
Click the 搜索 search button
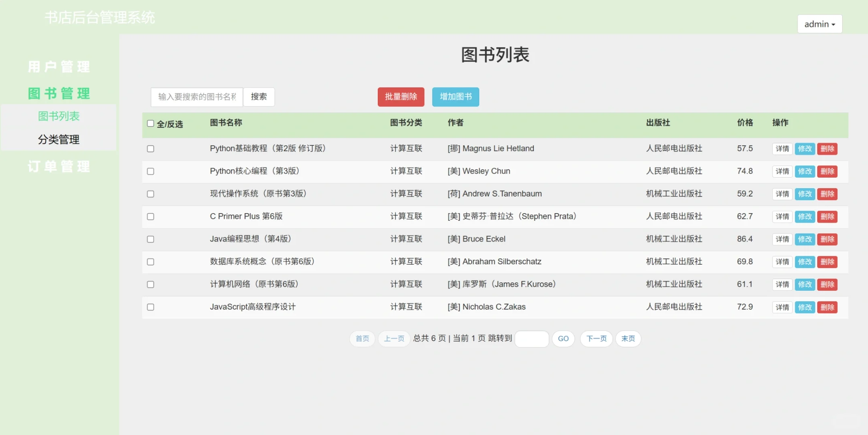[x=259, y=97]
